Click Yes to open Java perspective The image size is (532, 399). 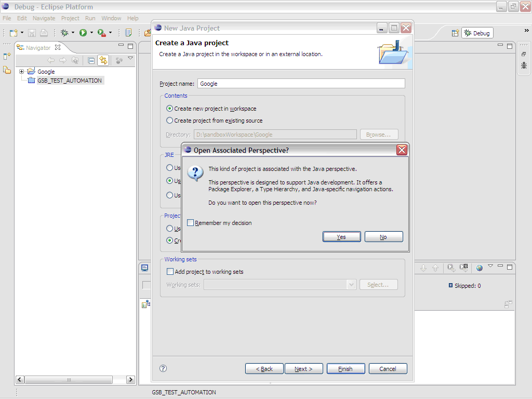point(342,237)
